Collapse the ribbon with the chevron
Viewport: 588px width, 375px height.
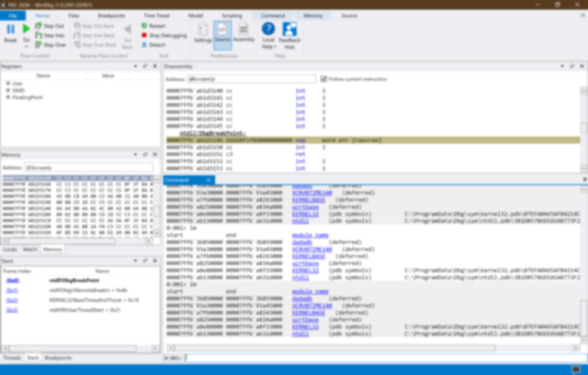[583, 16]
